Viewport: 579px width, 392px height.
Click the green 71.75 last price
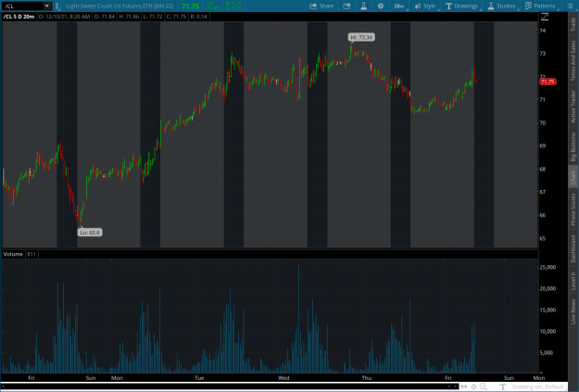190,6
